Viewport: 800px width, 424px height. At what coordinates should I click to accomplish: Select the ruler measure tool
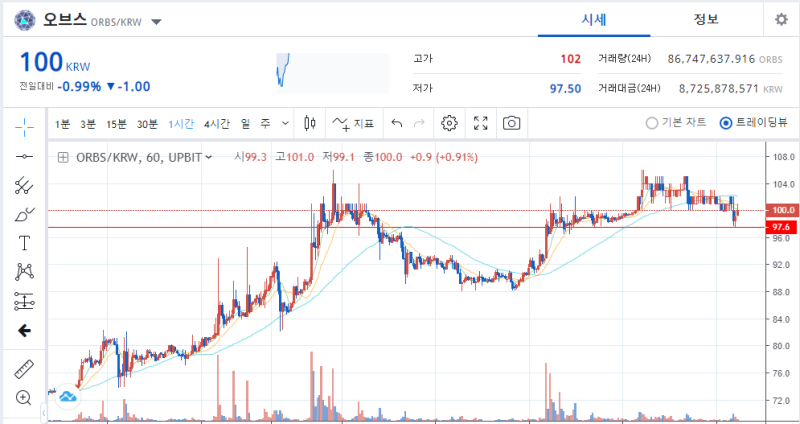(x=24, y=369)
